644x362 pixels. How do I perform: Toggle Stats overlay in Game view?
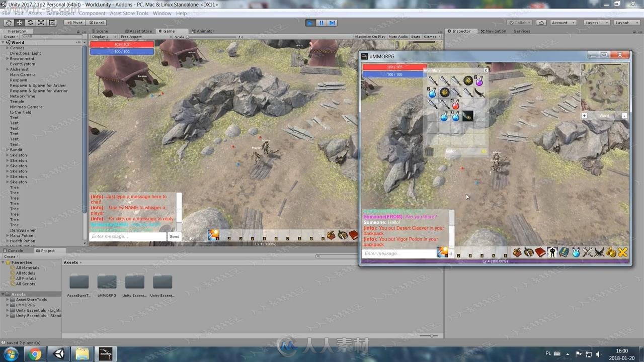coord(416,37)
